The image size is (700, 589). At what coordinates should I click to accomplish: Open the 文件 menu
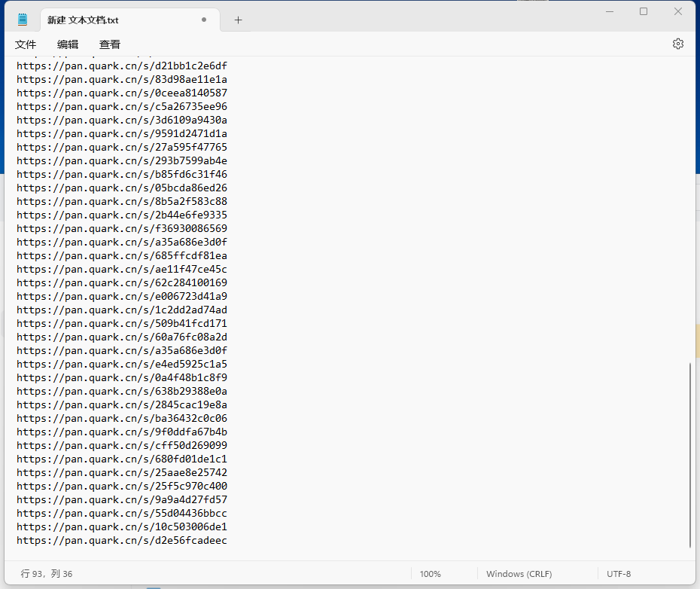coord(26,44)
